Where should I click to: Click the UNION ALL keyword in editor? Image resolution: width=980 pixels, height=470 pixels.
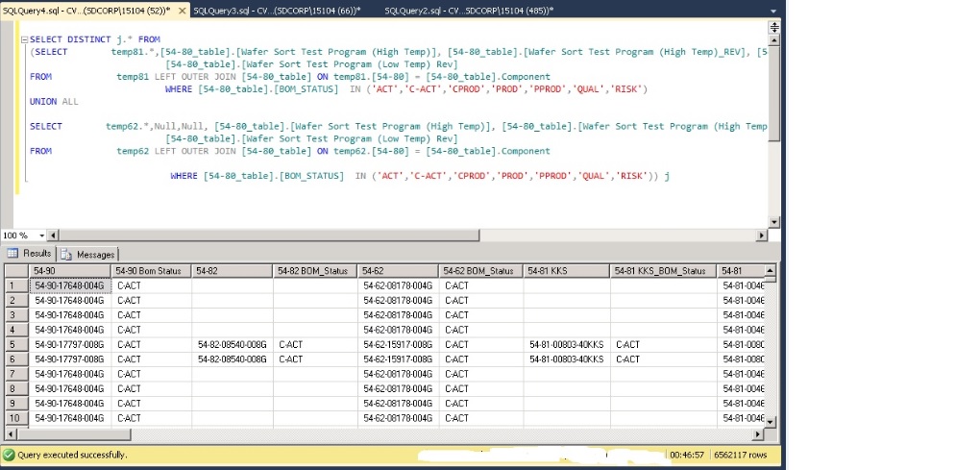(54, 101)
